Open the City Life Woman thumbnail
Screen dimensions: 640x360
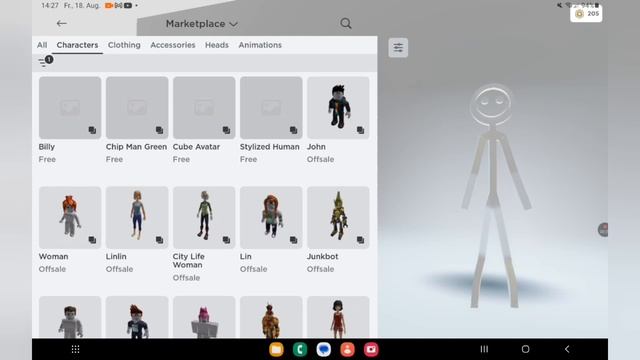204,218
